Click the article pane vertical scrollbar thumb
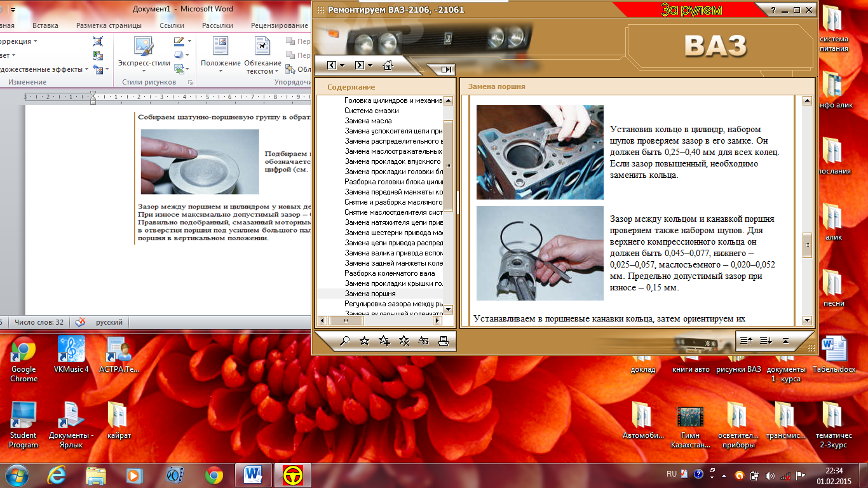 click(x=807, y=245)
